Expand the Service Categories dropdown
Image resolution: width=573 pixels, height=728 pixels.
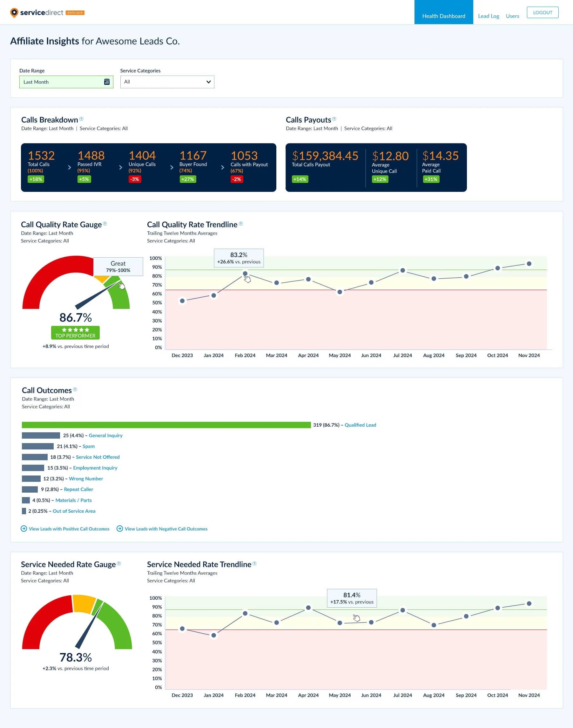[x=208, y=82]
